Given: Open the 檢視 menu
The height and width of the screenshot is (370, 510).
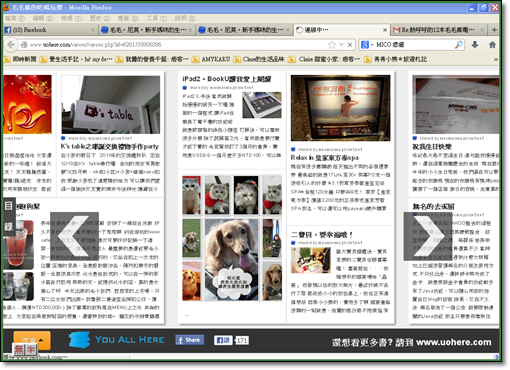Looking at the screenshot, I should tap(71, 18).
